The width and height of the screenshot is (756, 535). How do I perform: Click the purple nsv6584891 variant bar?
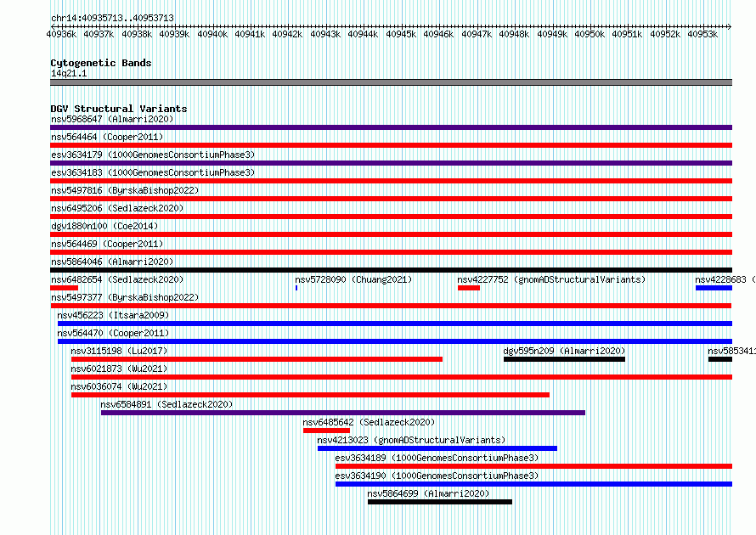point(343,413)
